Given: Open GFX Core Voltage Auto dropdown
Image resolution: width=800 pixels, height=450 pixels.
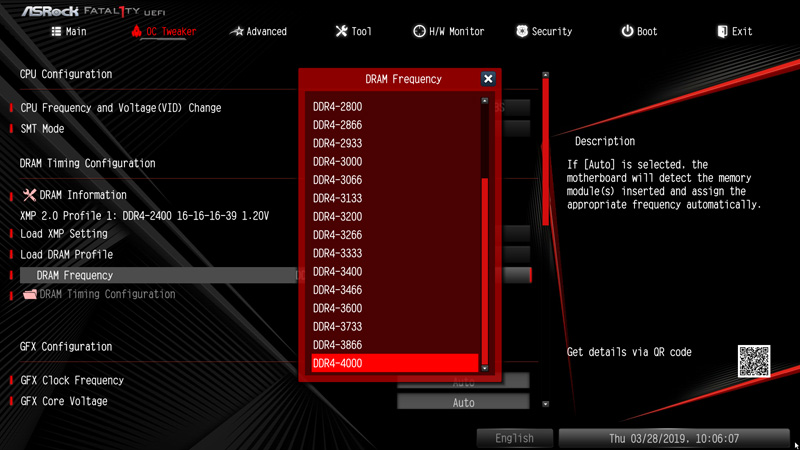Looking at the screenshot, I should point(463,403).
